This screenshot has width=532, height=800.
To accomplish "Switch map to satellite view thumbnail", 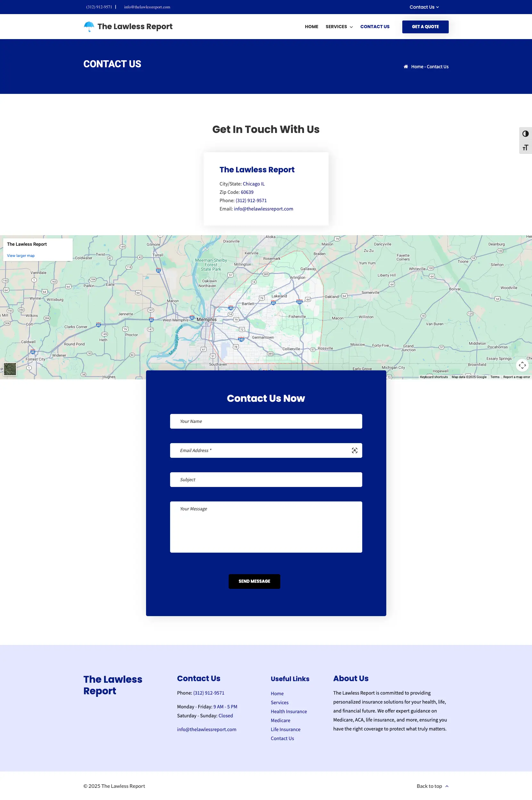I will tap(10, 369).
